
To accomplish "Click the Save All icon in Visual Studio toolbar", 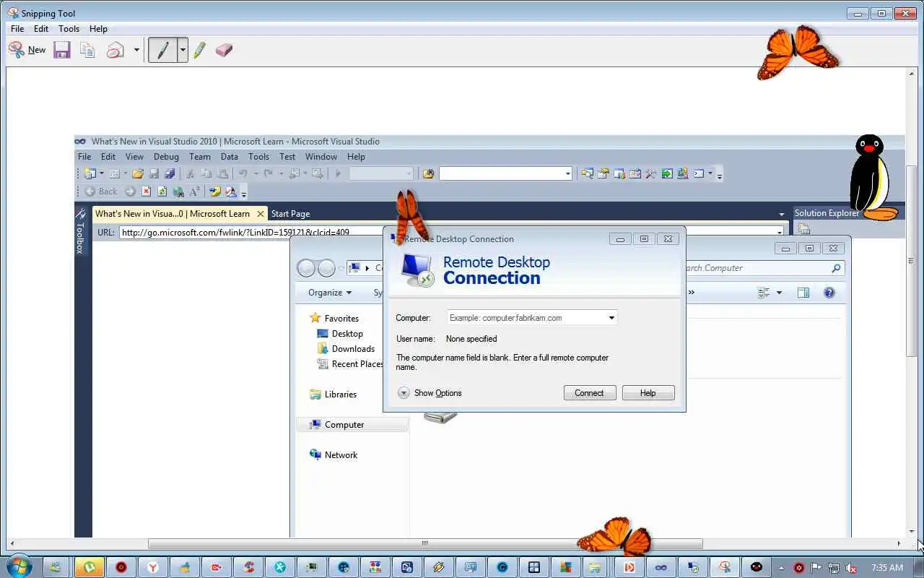I will pyautogui.click(x=170, y=173).
